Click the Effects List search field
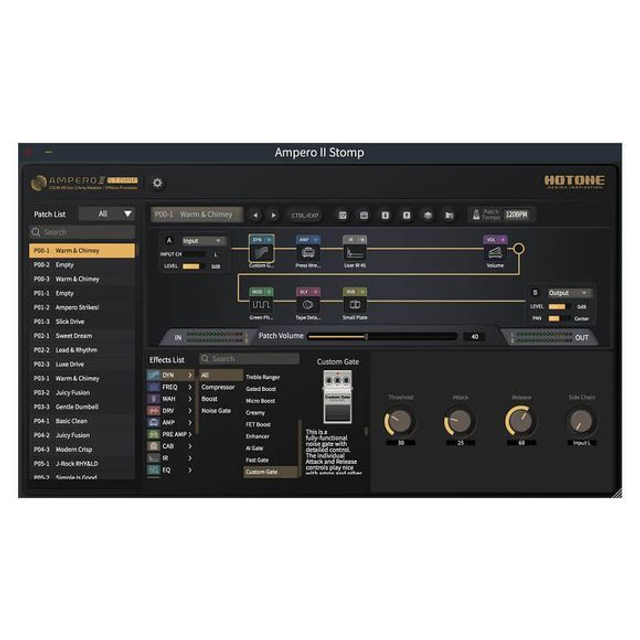Screen dimensions: 640x640 click(249, 359)
